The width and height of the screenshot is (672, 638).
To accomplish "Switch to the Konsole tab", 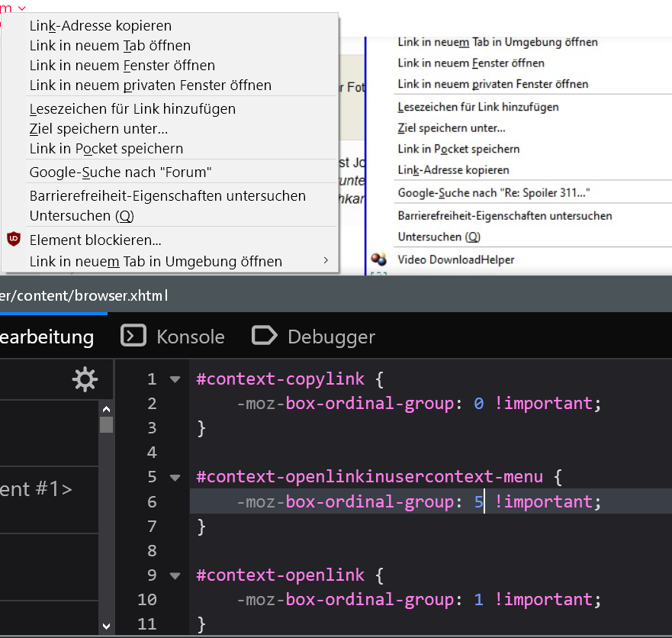I will [x=190, y=337].
